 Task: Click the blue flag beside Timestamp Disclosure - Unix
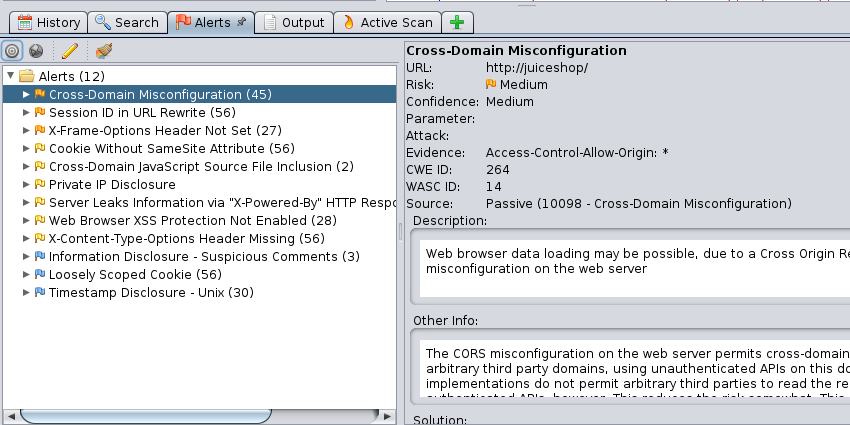(40, 293)
